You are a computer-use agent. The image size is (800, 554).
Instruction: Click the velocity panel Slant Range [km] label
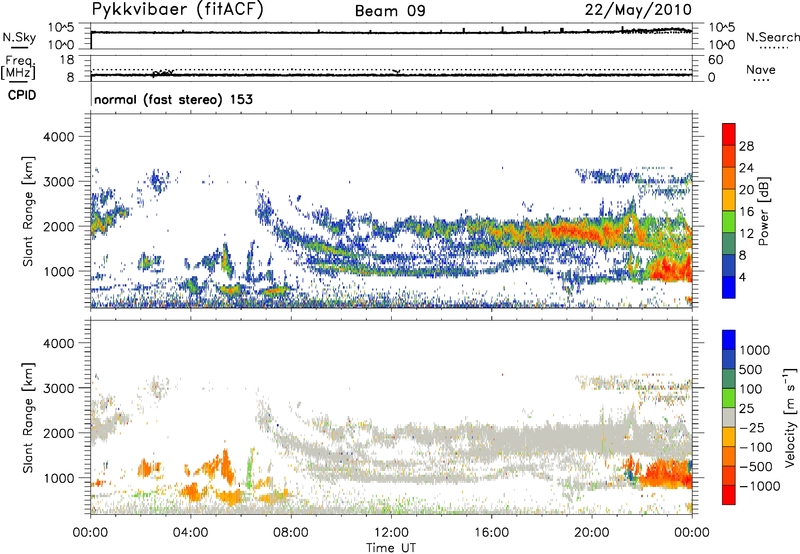coord(28,418)
